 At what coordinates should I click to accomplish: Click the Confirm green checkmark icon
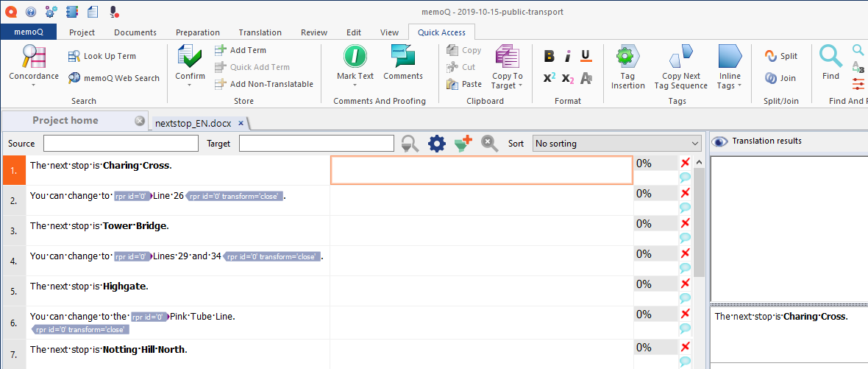pos(190,57)
